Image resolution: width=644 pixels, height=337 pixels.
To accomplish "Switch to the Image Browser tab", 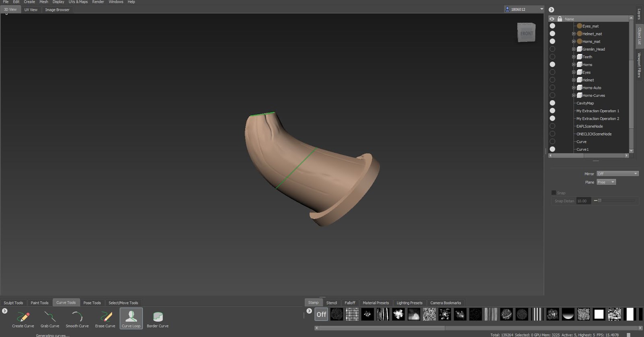I will (57, 10).
